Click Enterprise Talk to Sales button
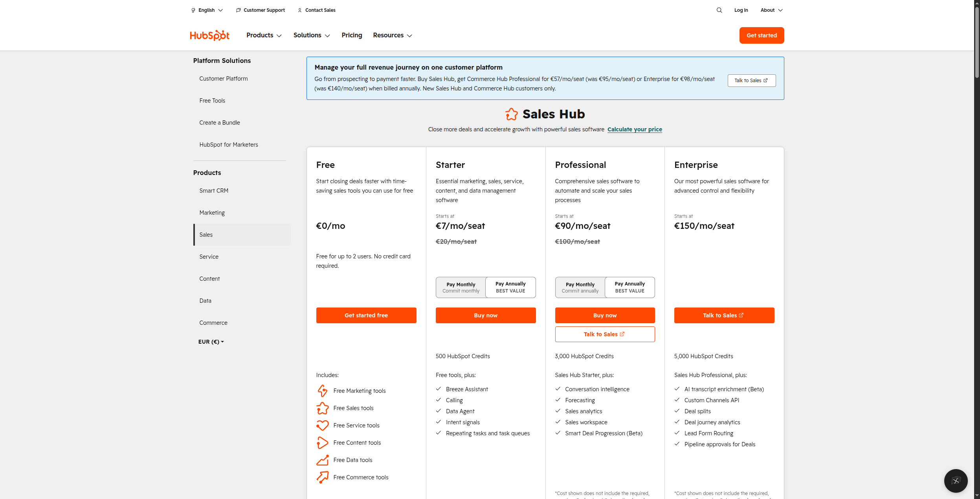980x499 pixels. [x=724, y=315]
